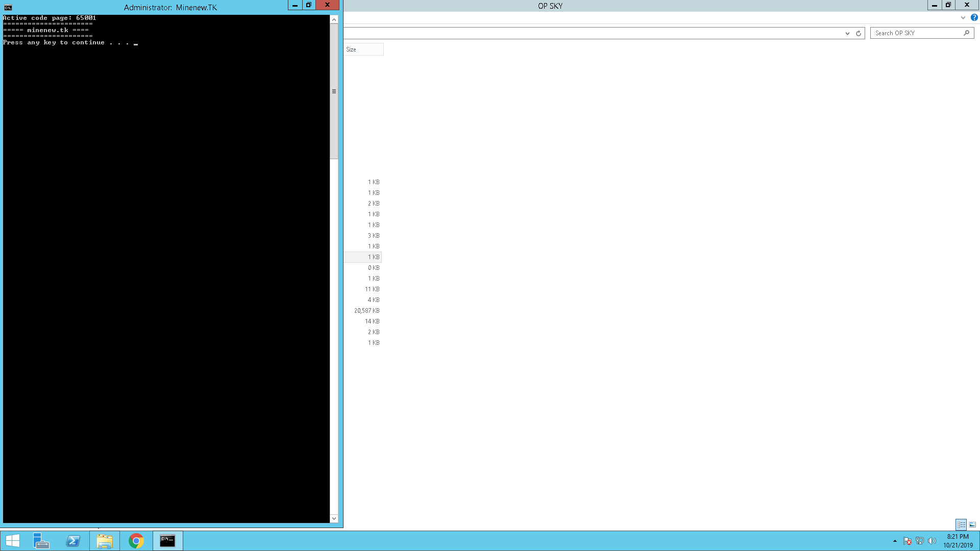The height and width of the screenshot is (551, 980).
Task: Click the refresh icon in address bar
Action: [859, 33]
